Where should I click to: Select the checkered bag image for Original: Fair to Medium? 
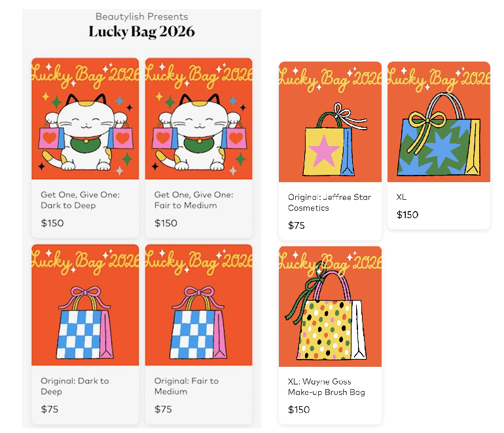pyautogui.click(x=198, y=305)
